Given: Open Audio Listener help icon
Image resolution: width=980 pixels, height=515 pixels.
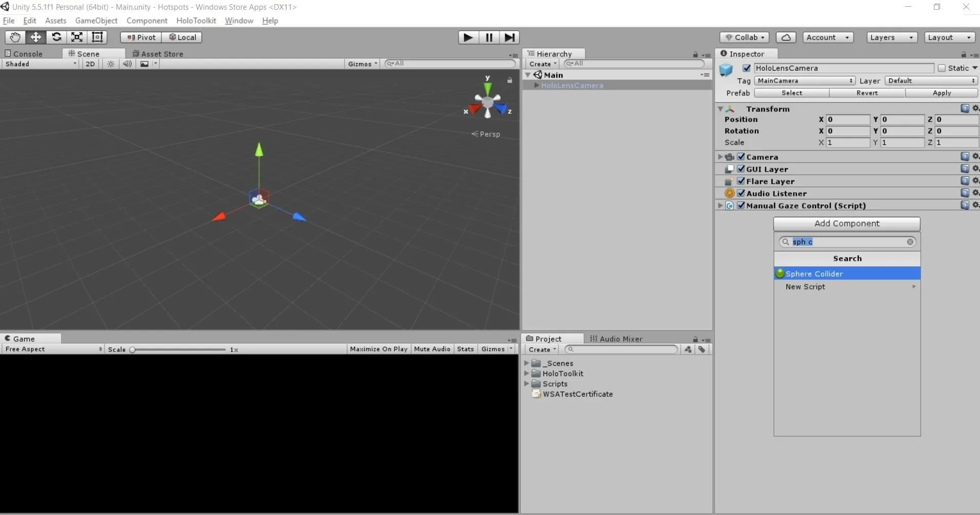Looking at the screenshot, I should click(x=965, y=193).
